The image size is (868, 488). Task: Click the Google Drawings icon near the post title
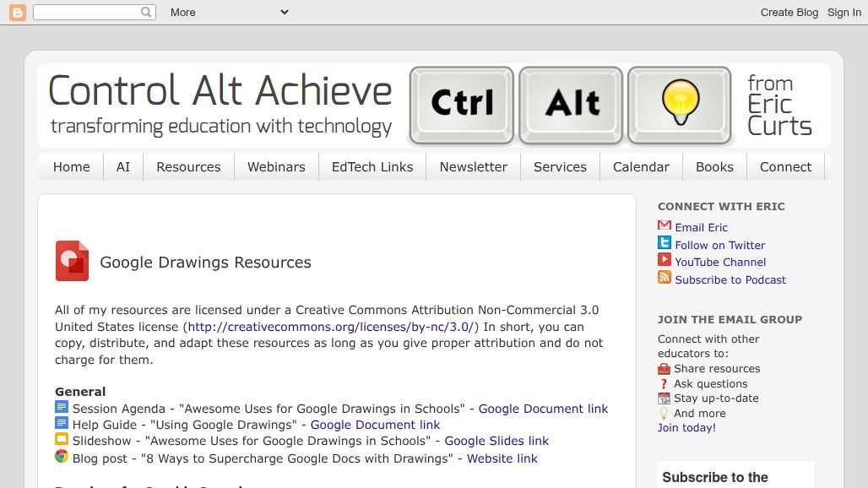(x=72, y=261)
